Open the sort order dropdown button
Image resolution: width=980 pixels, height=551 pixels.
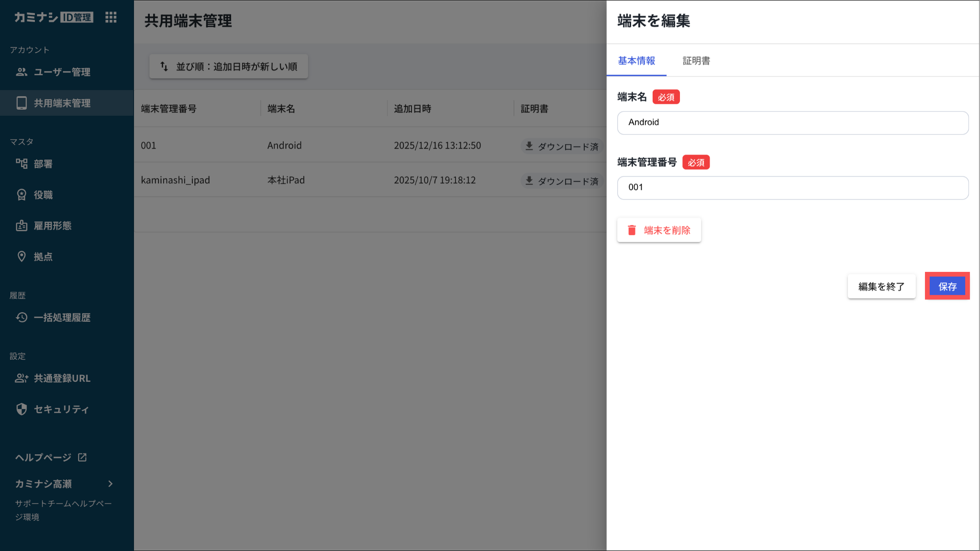pos(228,67)
